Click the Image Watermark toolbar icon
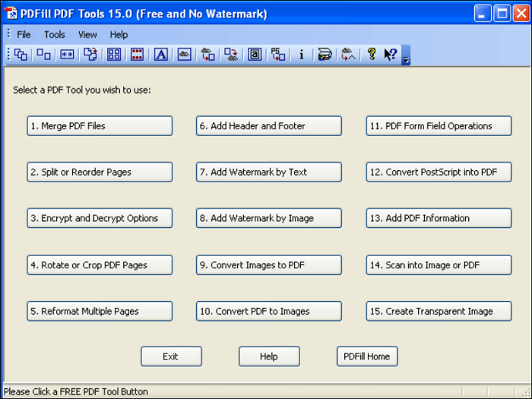Viewport: 532px width, 399px height. point(184,54)
